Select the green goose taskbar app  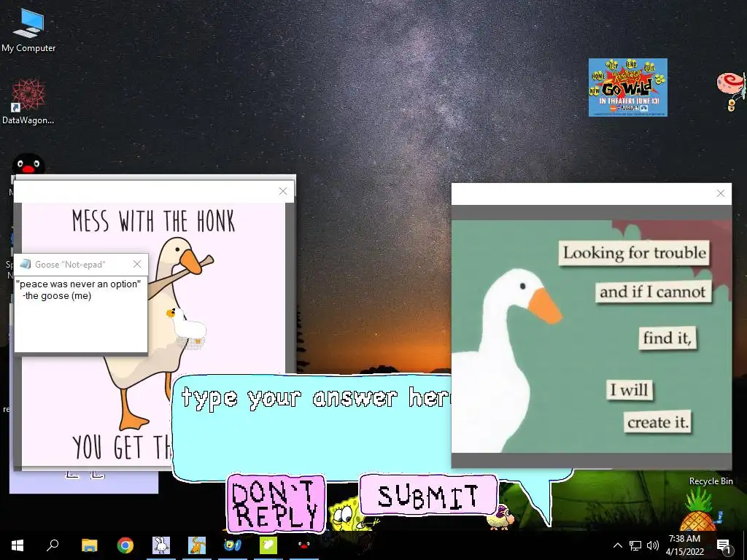(x=268, y=545)
